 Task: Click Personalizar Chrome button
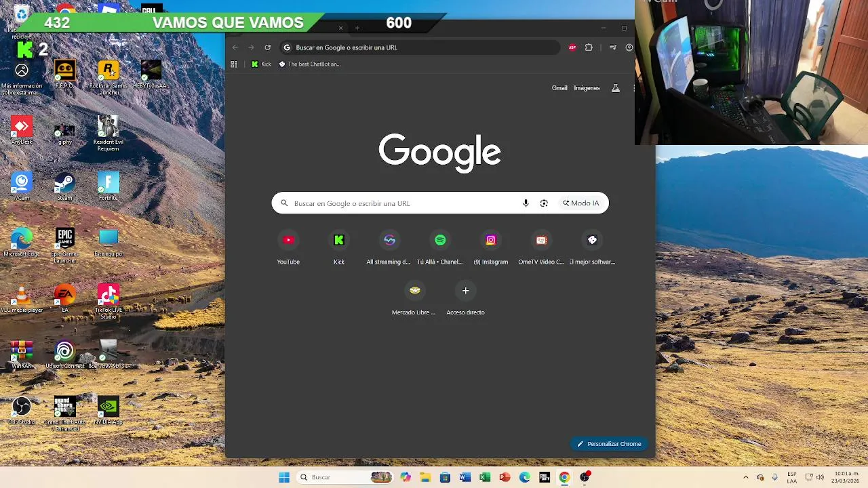610,444
